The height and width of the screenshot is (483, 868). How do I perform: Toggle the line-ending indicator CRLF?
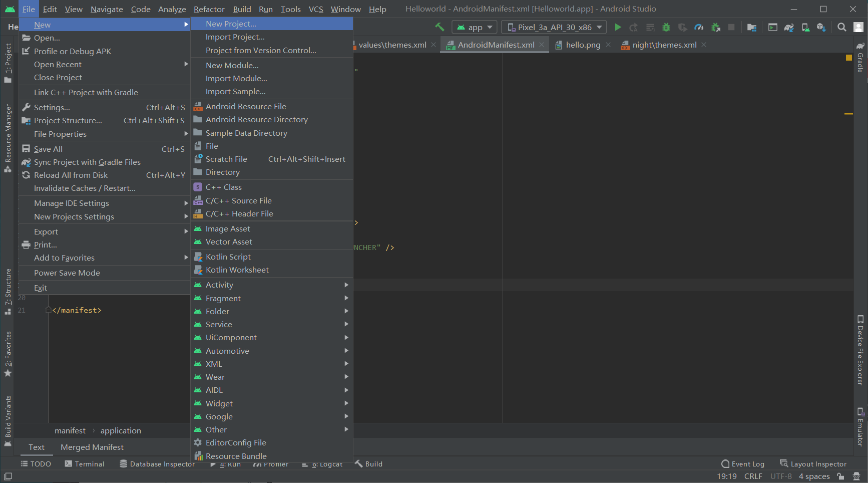coord(753,476)
